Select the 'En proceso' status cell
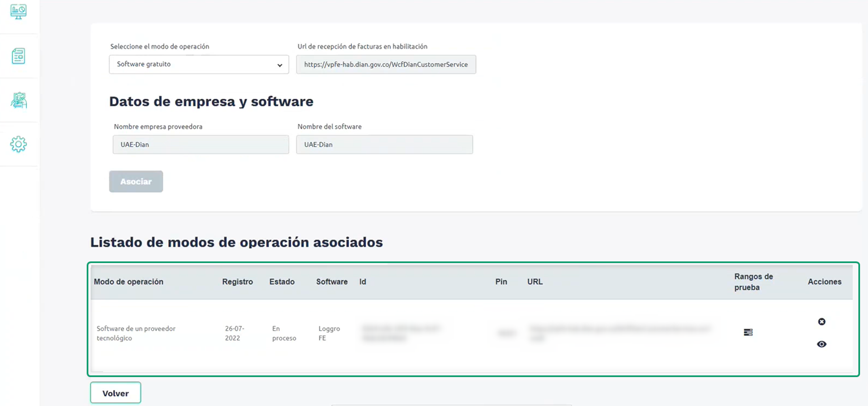This screenshot has width=868, height=406. (x=284, y=333)
